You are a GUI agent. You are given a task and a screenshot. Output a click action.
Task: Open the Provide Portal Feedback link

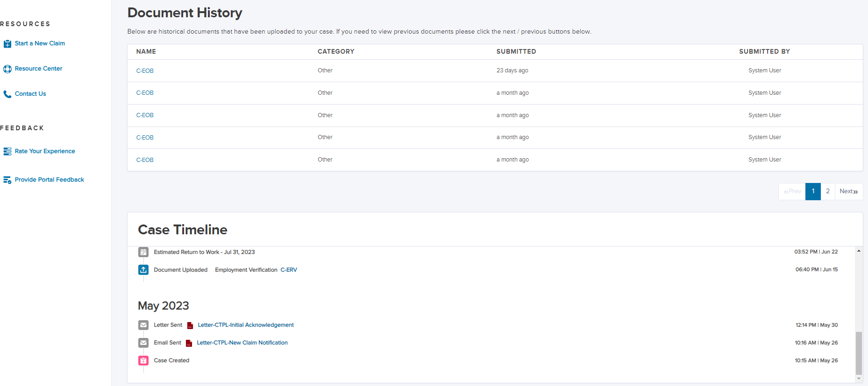pos(50,180)
